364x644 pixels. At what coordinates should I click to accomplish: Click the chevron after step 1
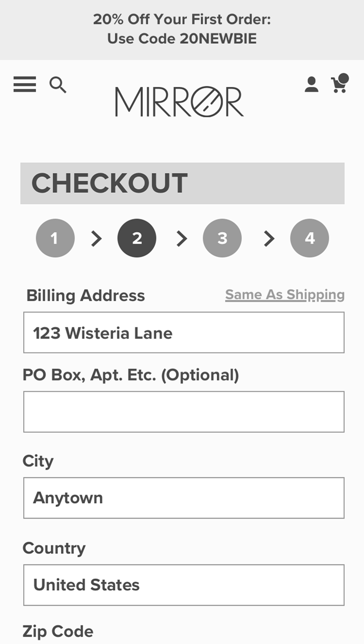point(96,239)
